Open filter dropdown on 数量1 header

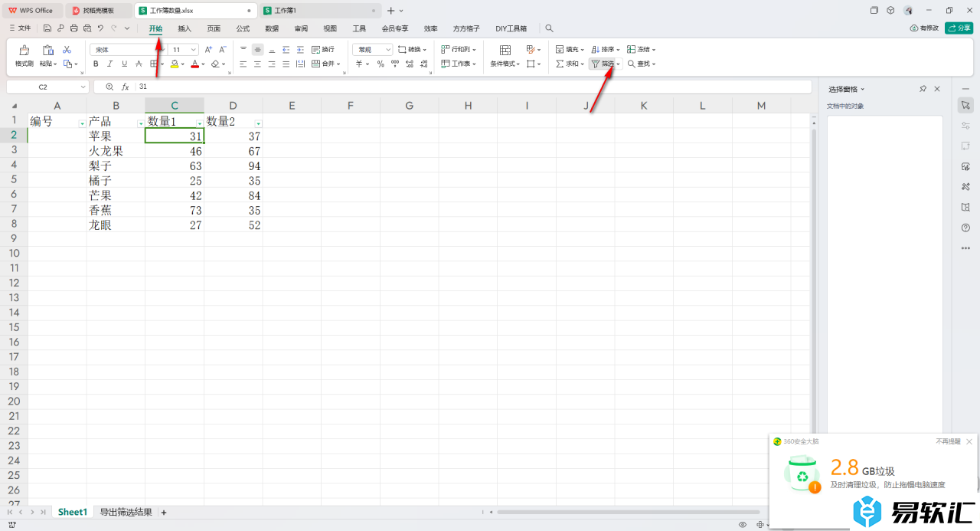point(199,123)
